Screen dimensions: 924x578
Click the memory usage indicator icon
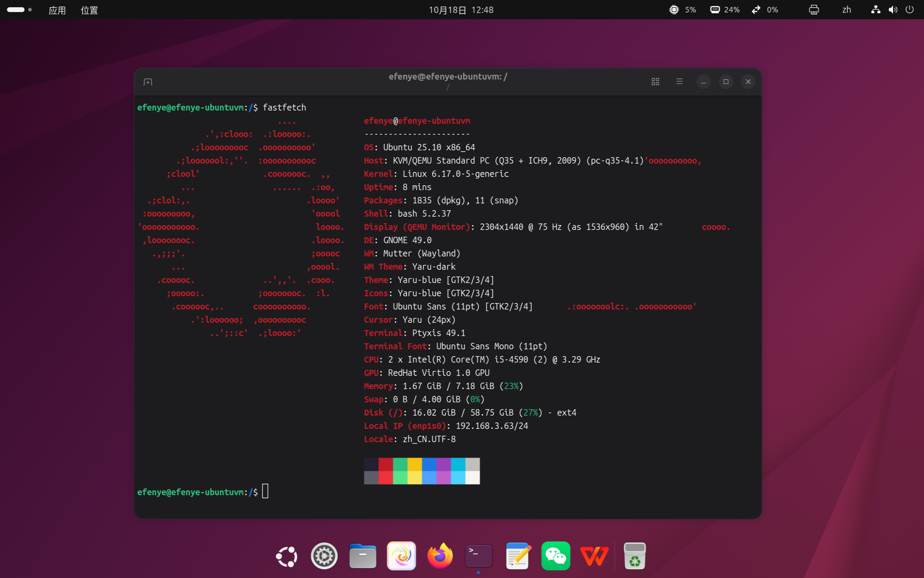(715, 10)
